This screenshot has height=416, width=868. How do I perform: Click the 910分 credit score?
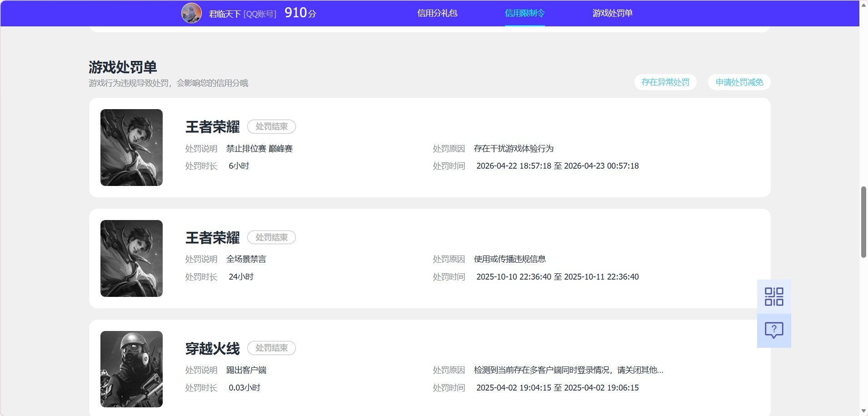[300, 13]
